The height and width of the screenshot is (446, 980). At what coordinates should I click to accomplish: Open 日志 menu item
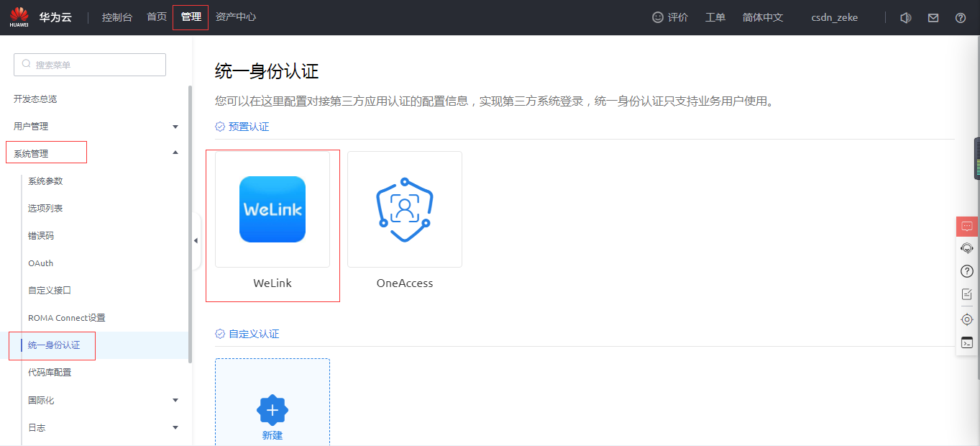37,427
